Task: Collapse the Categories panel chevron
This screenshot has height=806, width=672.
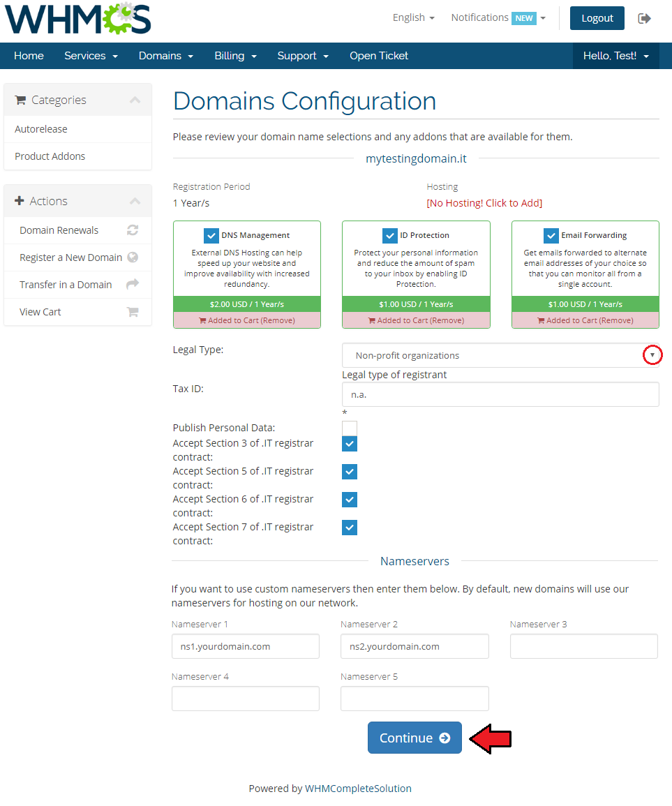Action: coord(135,100)
